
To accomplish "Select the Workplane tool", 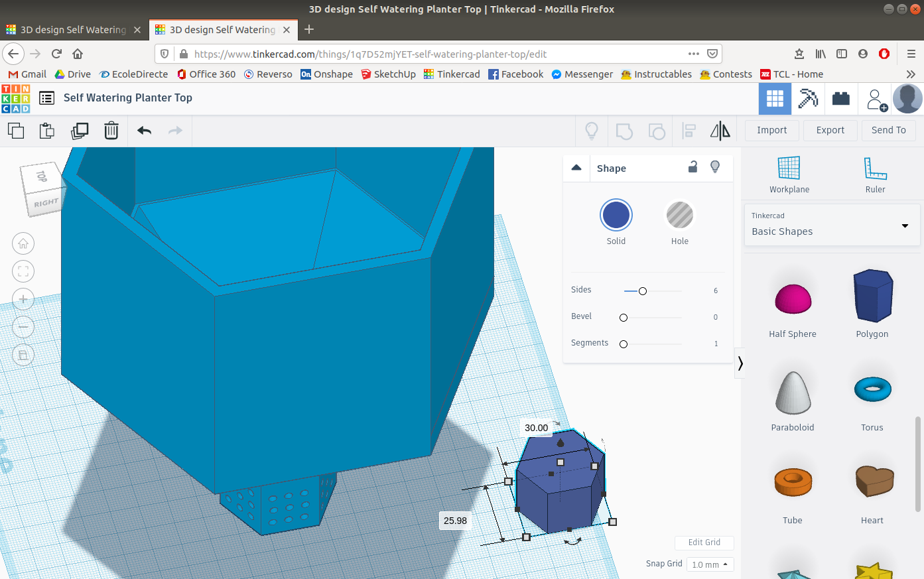I will (789, 174).
